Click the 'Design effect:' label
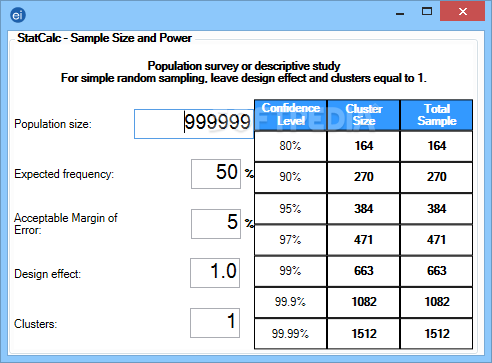 click(47, 274)
